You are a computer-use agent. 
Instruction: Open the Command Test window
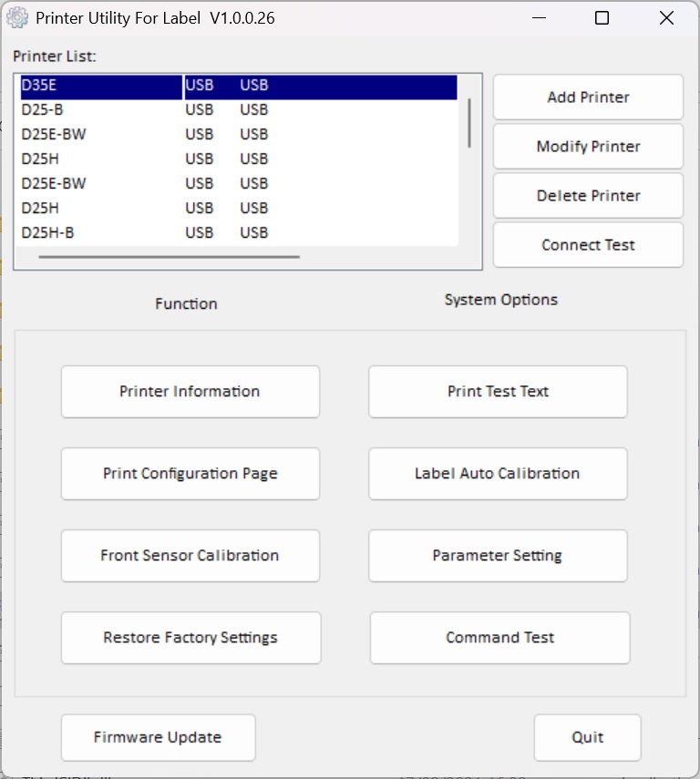click(499, 638)
